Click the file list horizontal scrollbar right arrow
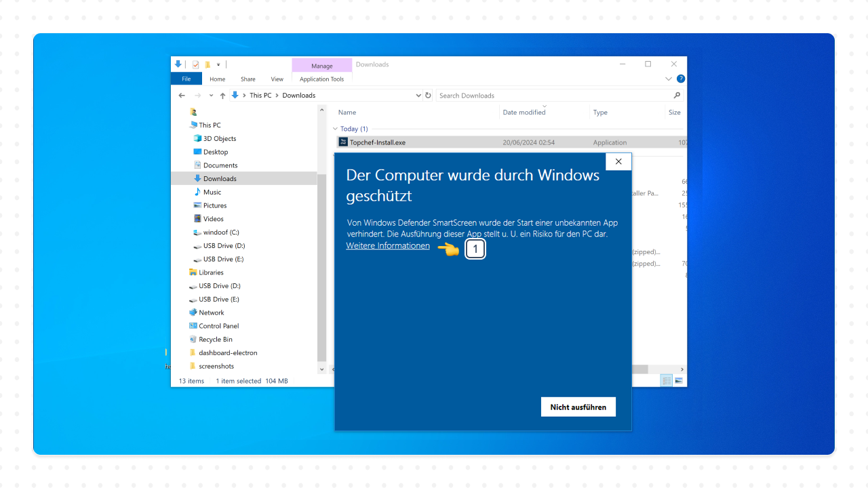 [682, 369]
